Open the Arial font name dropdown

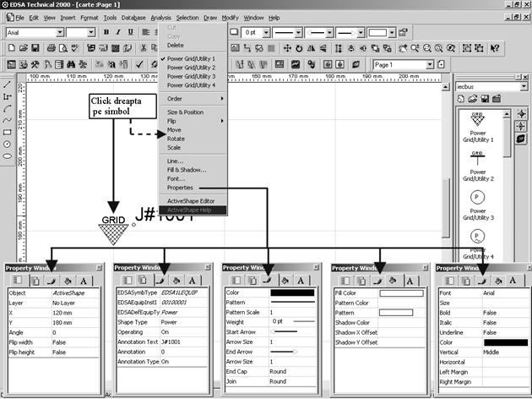click(59, 32)
